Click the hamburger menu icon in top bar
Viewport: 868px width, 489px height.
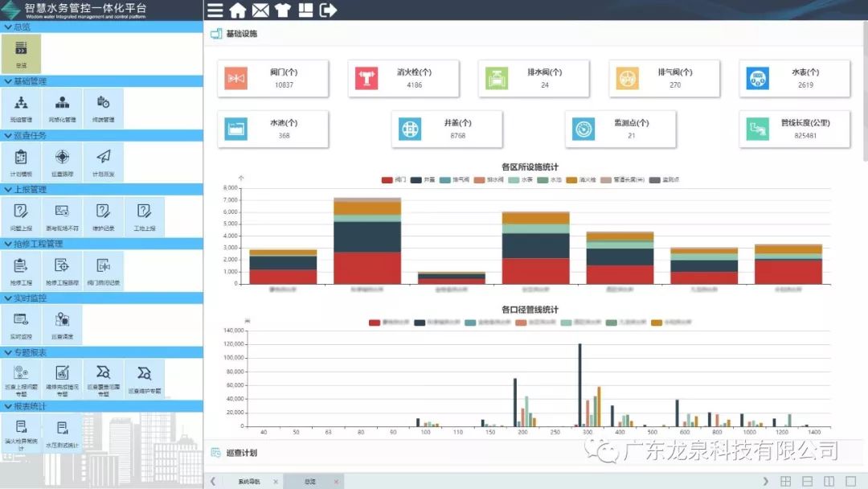[215, 10]
